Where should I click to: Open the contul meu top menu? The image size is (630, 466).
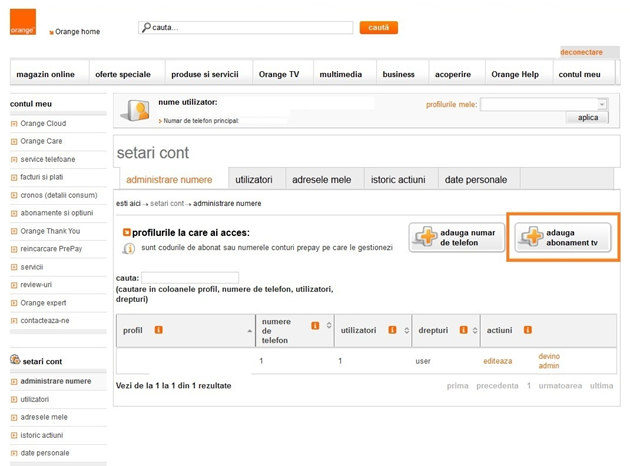point(579,74)
